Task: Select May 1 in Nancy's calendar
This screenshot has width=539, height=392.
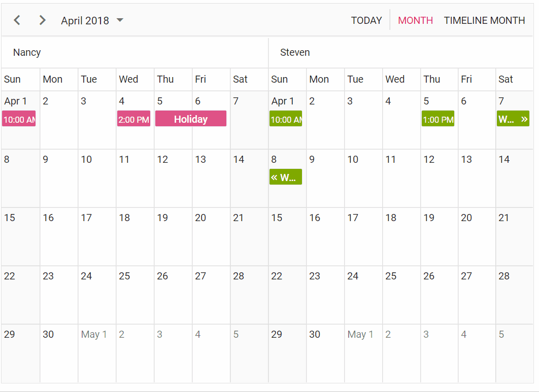Action: click(x=96, y=355)
